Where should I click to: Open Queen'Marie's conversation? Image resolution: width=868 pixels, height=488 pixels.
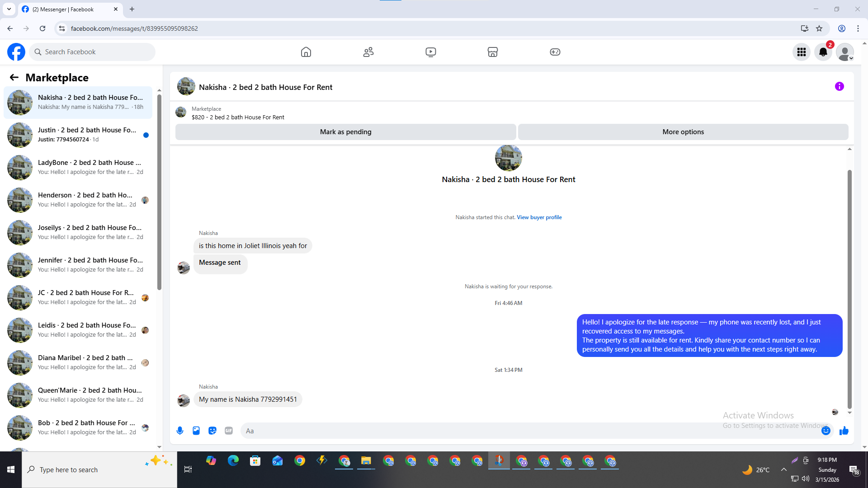point(78,395)
